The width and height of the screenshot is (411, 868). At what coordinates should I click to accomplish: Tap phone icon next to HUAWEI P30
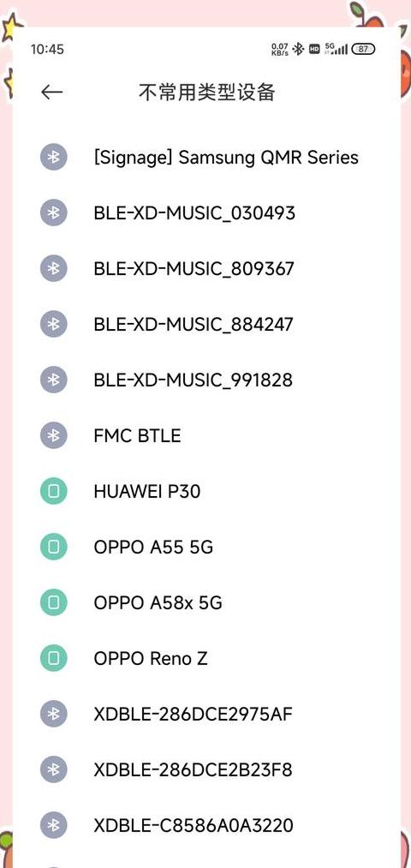tap(54, 491)
